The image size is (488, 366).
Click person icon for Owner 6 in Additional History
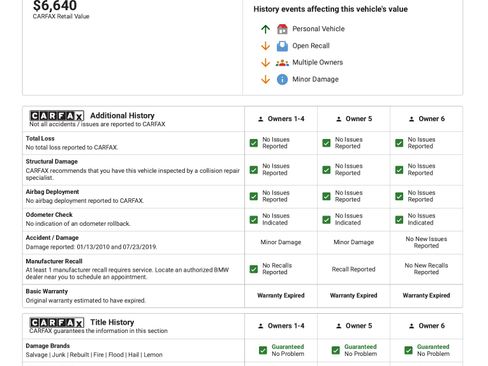[x=411, y=119]
